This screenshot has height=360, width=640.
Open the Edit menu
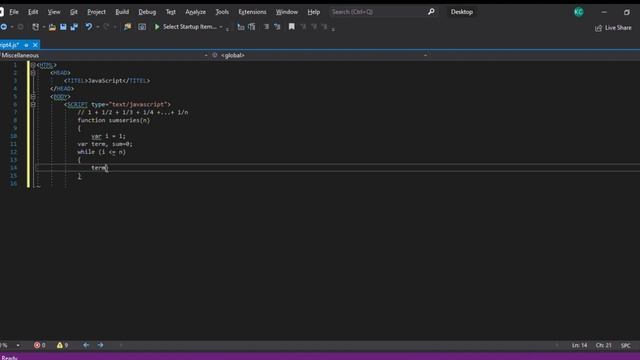pyautogui.click(x=33, y=12)
